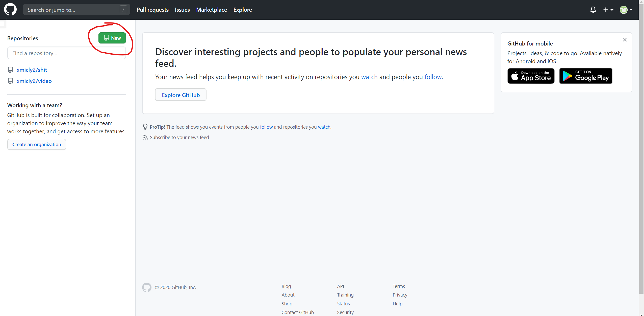Image resolution: width=644 pixels, height=316 pixels.
Task: Go to Pull requests
Action: pyautogui.click(x=152, y=10)
